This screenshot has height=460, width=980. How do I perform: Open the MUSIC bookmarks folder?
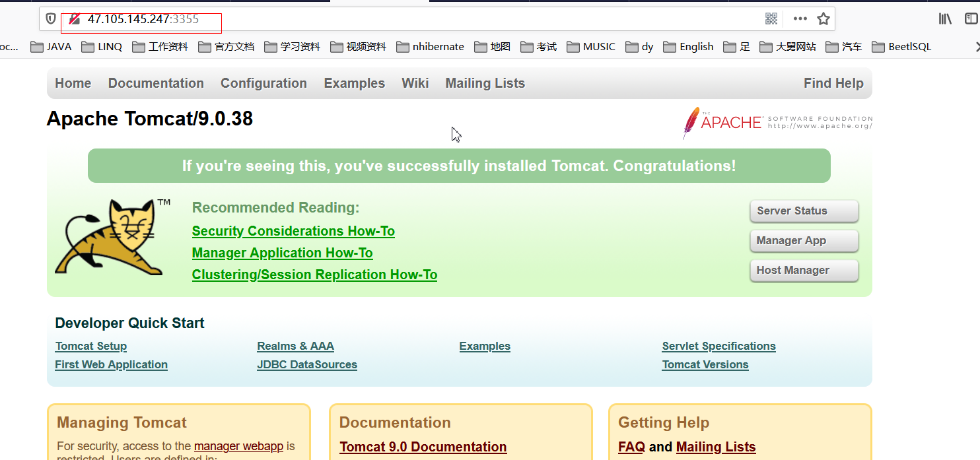590,47
